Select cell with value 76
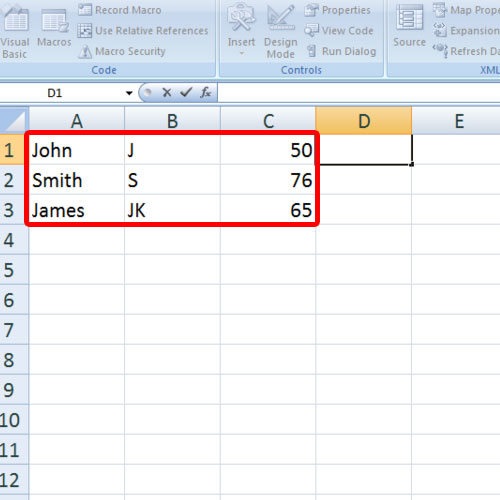This screenshot has width=500, height=500. (268, 180)
